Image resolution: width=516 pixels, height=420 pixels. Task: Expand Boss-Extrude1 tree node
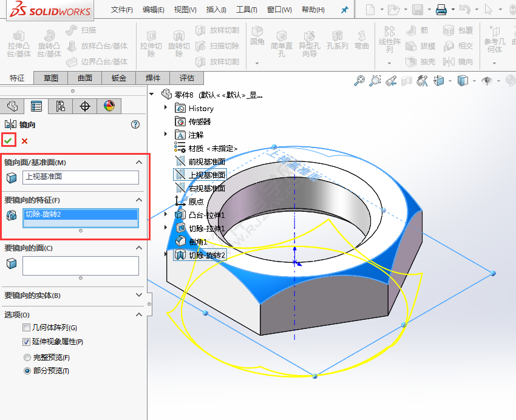click(166, 214)
